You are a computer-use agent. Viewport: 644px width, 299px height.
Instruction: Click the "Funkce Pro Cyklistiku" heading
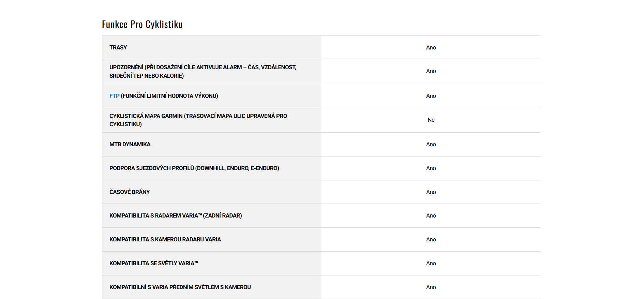point(142,25)
